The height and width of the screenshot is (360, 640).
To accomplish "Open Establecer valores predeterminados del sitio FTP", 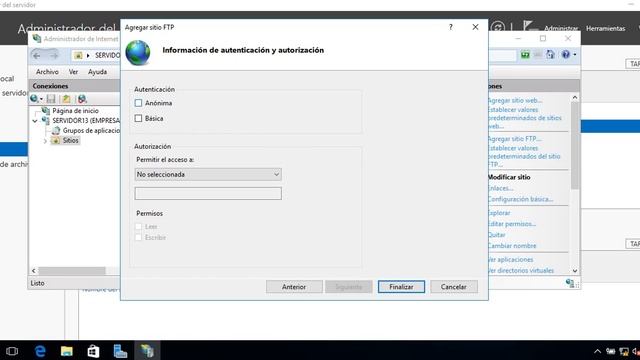I will click(x=524, y=156).
